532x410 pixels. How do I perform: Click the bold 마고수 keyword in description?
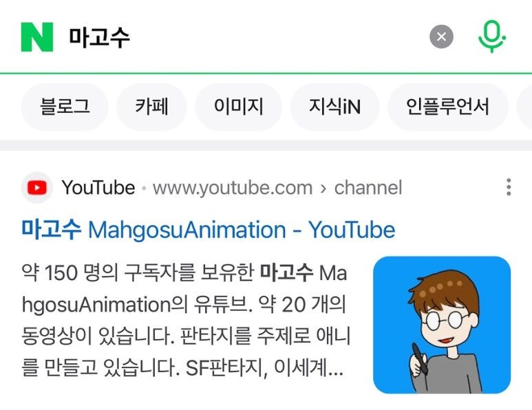[x=286, y=272]
